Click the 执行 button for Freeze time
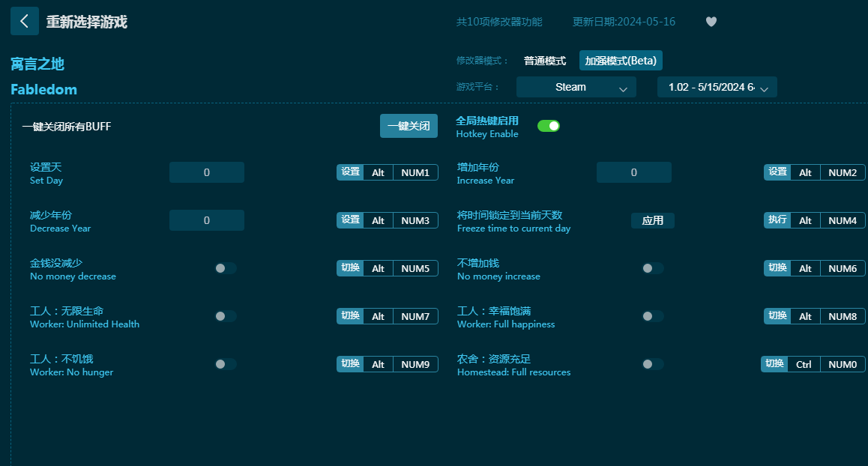The width and height of the screenshot is (868, 466). tap(777, 220)
